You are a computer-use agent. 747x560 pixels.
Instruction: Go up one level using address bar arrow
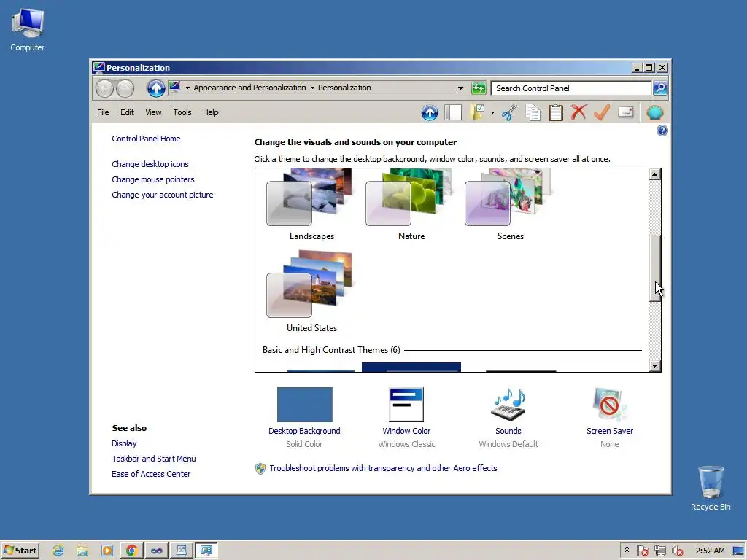(x=156, y=88)
